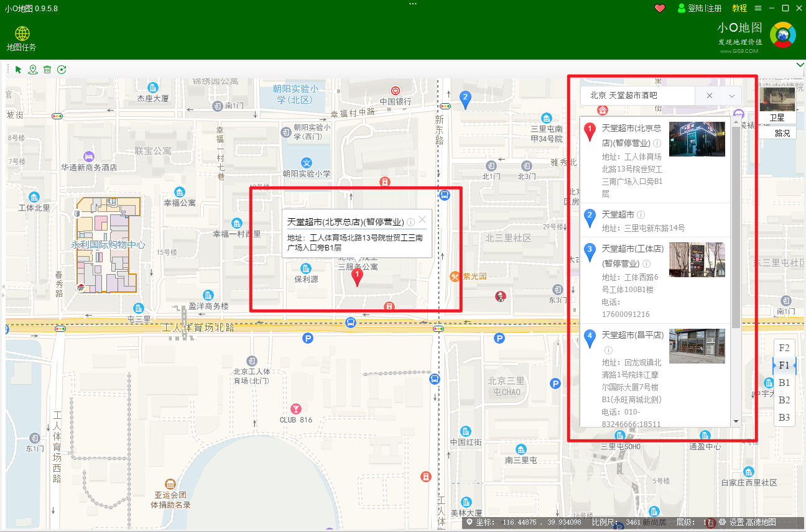This screenshot has height=532, width=806.
Task: Click the 坐标 coordinates value in the status bar
Action: 542,522
